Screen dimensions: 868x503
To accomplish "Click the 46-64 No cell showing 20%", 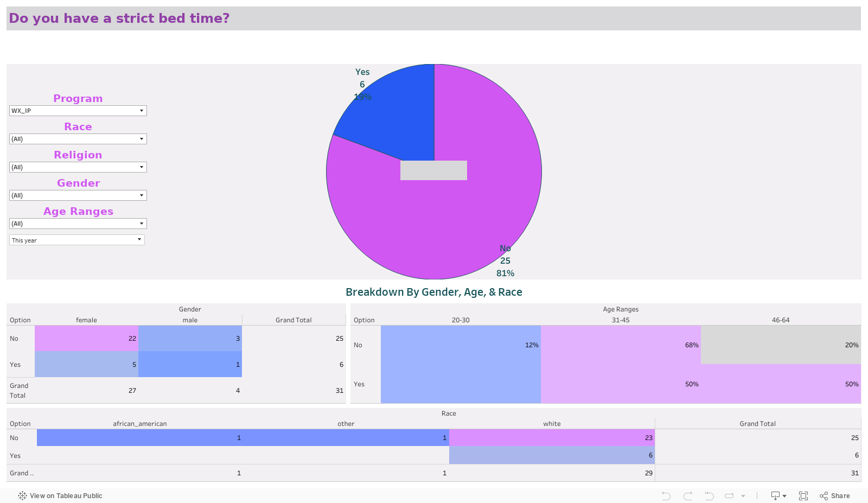I will pos(781,345).
